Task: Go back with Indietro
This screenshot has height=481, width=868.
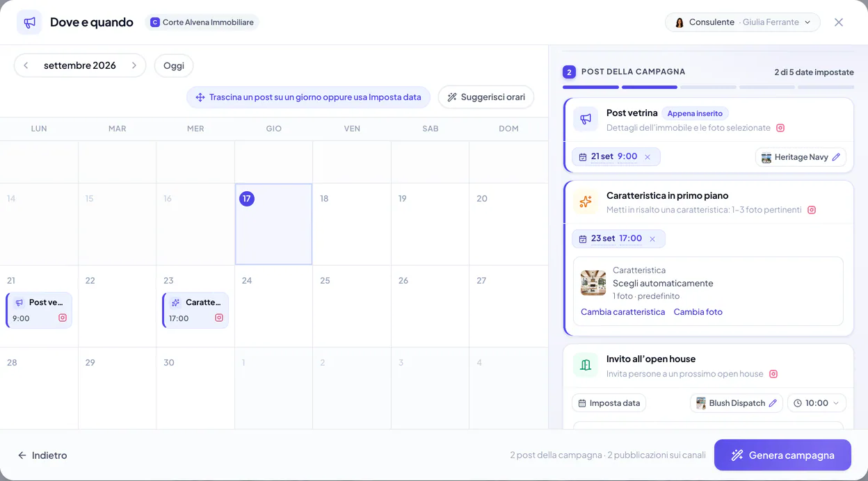Action: click(42, 455)
